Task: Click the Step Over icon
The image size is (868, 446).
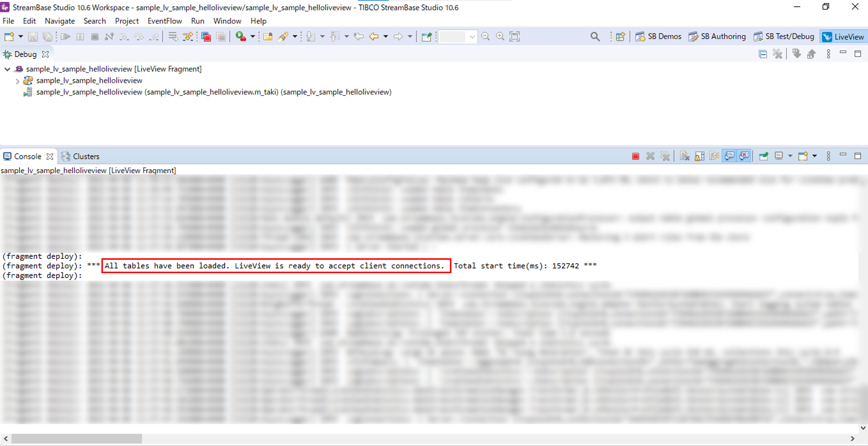Action: [139, 37]
